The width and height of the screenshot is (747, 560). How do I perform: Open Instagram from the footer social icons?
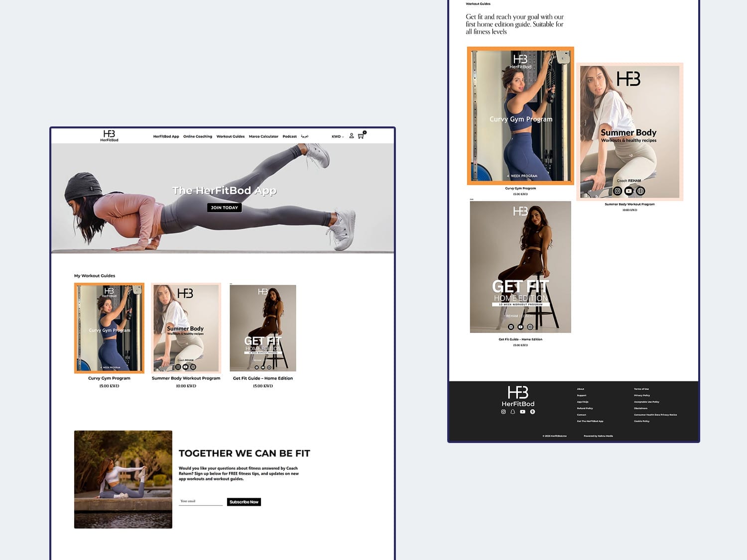503,412
